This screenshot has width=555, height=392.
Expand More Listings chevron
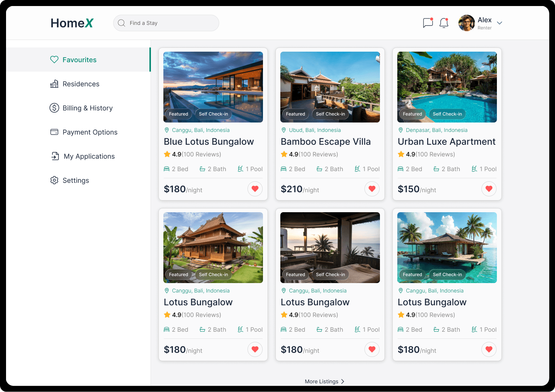coord(343,381)
